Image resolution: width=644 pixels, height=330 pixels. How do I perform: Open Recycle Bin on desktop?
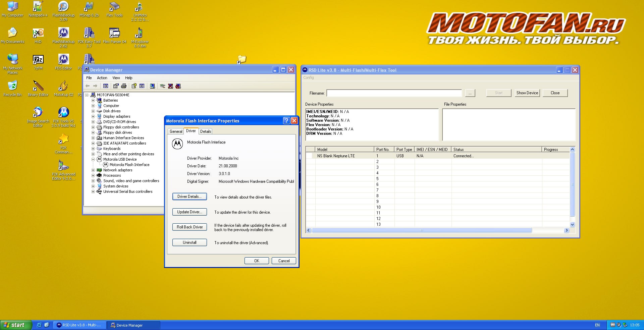click(x=12, y=89)
